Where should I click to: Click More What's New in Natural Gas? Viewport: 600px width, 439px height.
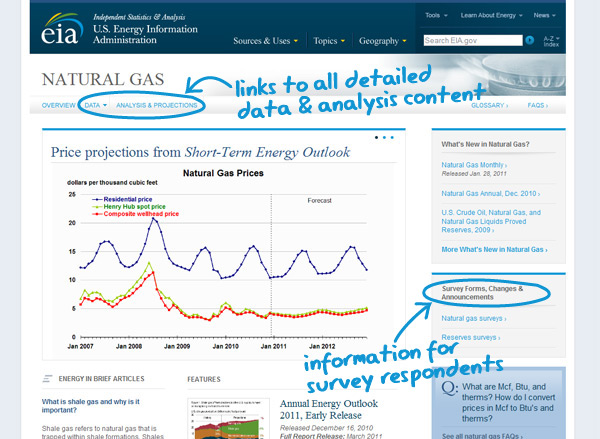click(x=494, y=250)
